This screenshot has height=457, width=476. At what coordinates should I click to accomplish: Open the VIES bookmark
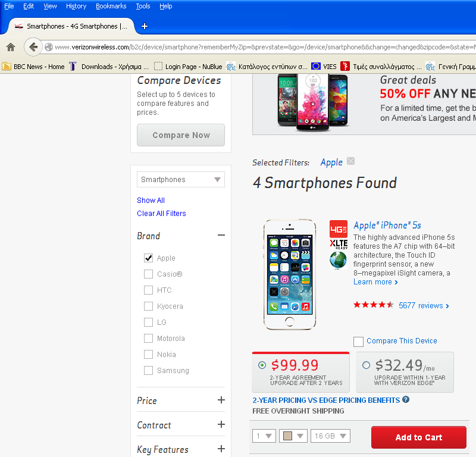pyautogui.click(x=324, y=67)
